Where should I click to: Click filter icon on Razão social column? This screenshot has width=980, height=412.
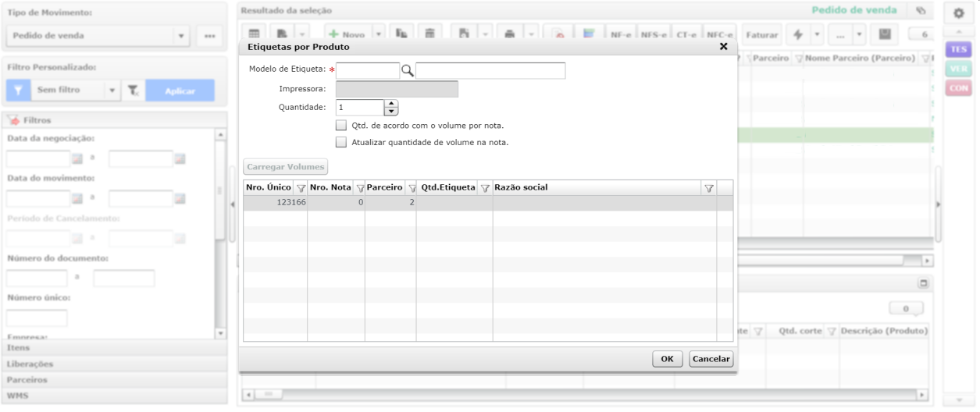click(x=709, y=188)
